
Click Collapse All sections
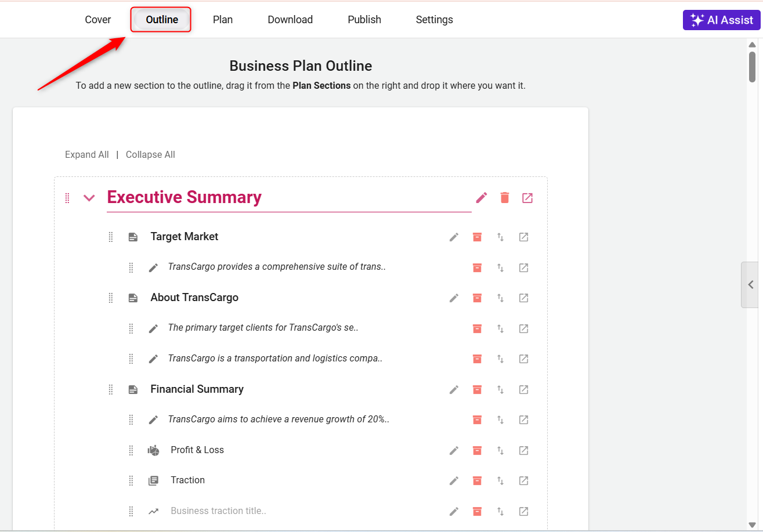tap(150, 155)
